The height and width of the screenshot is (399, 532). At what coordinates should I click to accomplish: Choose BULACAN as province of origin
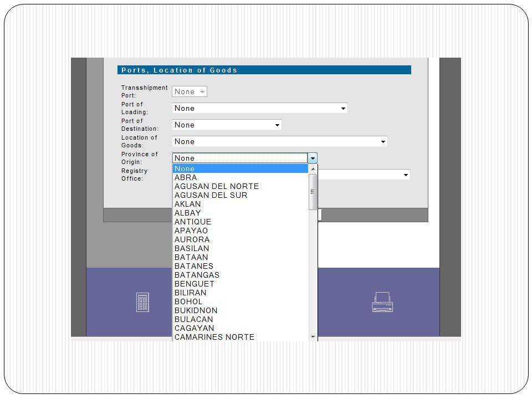[240, 319]
